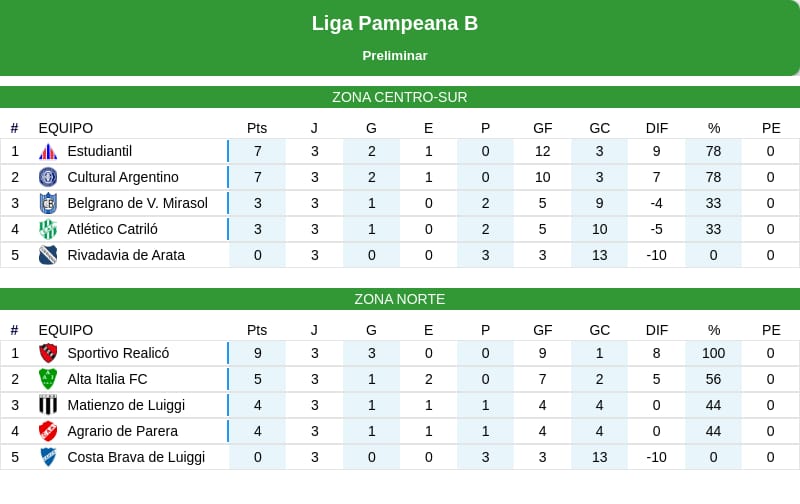
Task: Select Belgrano de V. Mirasol shield icon
Action: click(48, 204)
